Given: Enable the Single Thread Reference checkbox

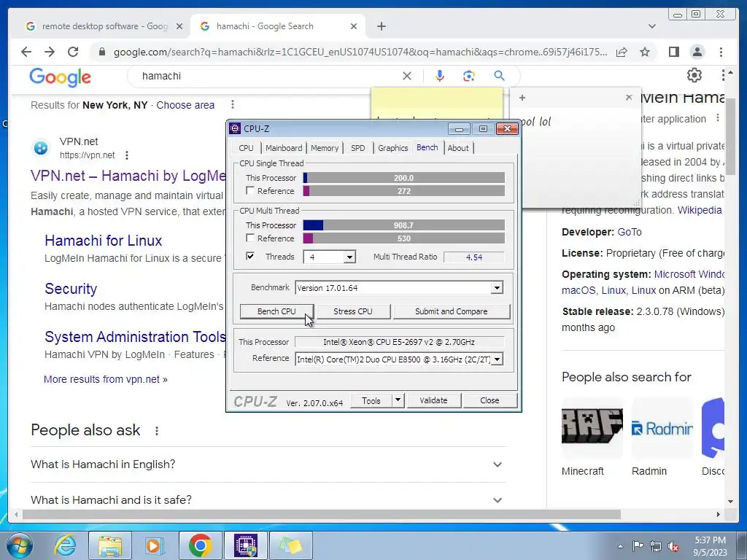Looking at the screenshot, I should pos(250,190).
